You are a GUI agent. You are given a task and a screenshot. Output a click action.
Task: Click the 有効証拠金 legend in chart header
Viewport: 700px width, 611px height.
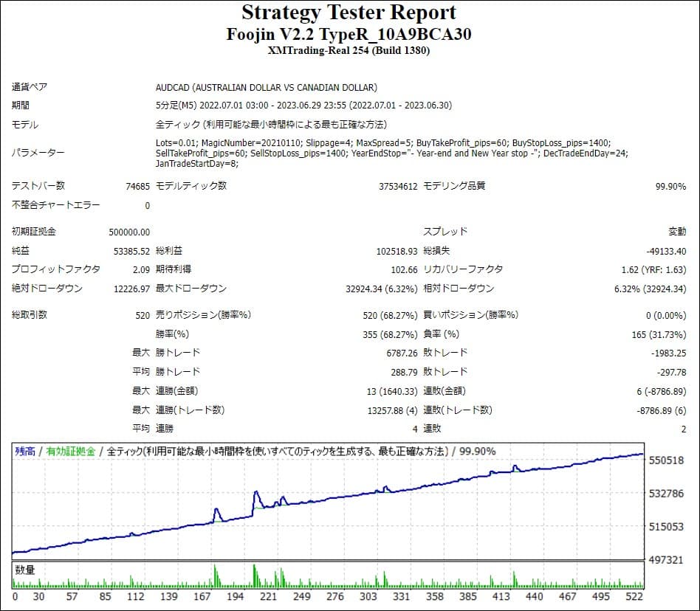tap(71, 452)
